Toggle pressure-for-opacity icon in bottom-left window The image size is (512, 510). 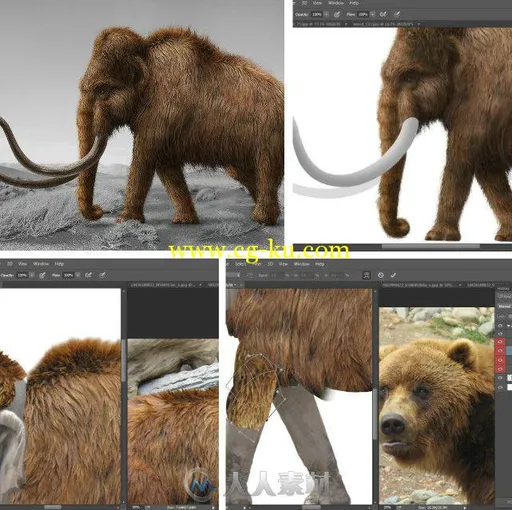click(42, 275)
